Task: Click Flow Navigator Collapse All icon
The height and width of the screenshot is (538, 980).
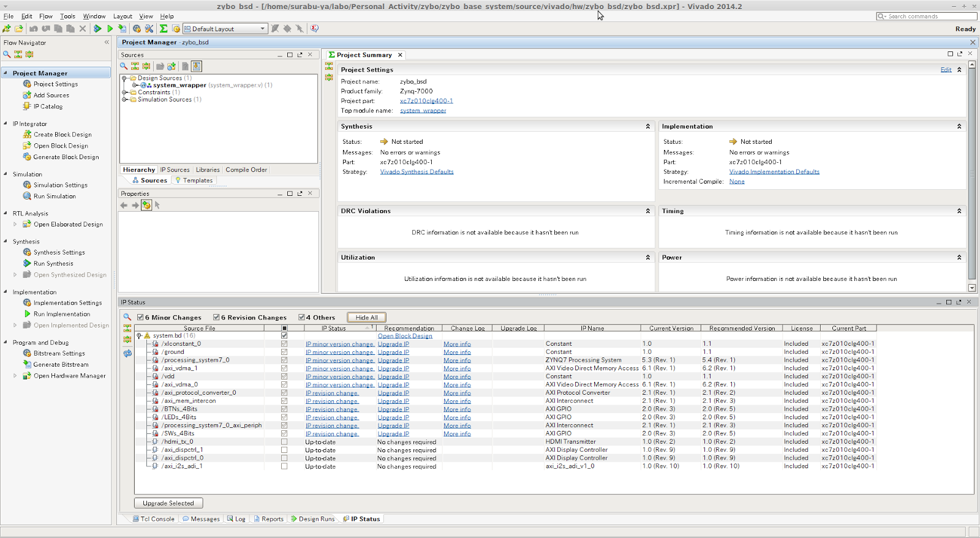Action: [18, 54]
